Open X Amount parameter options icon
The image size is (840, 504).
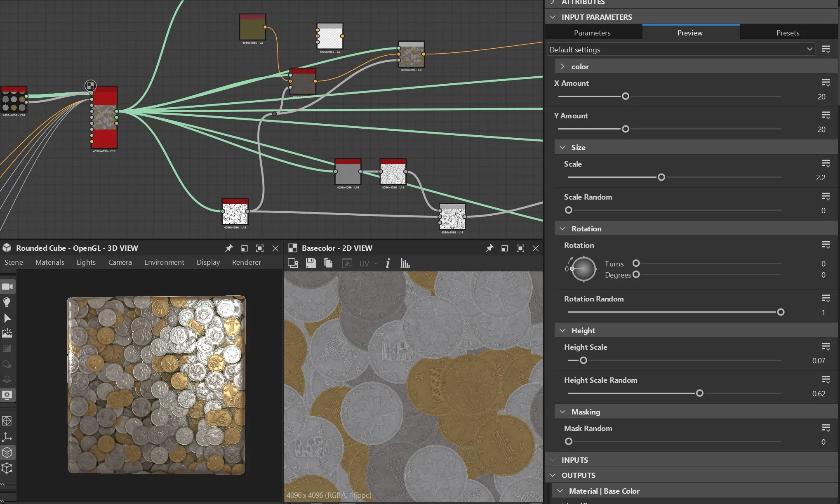click(826, 83)
